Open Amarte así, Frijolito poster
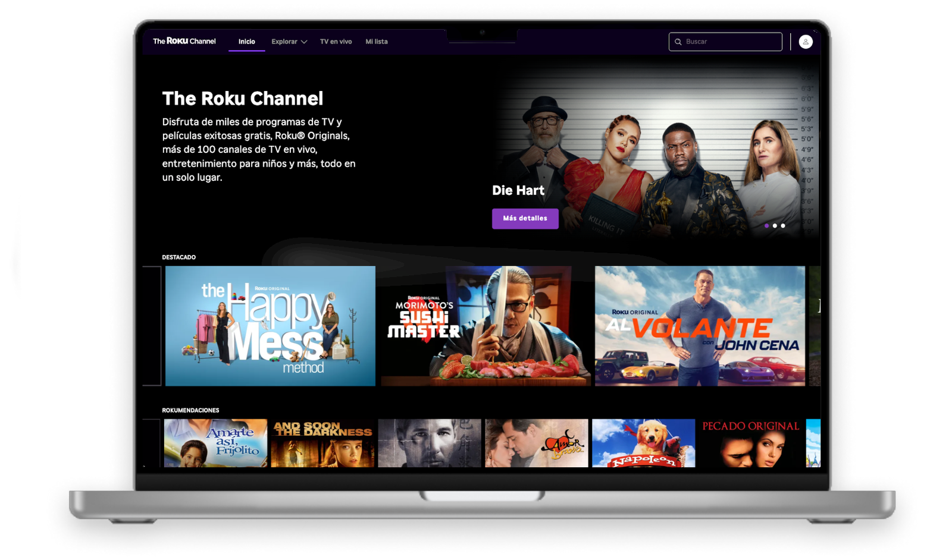This screenshot has height=560, width=952. 215,443
